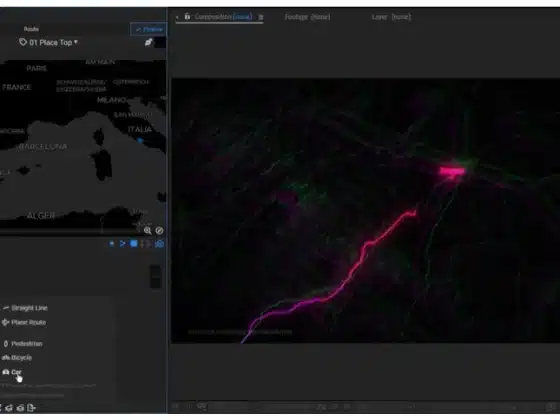Click the first box icon in bottom toolbar
The height and width of the screenshot is (420, 560).
[x=9, y=408]
